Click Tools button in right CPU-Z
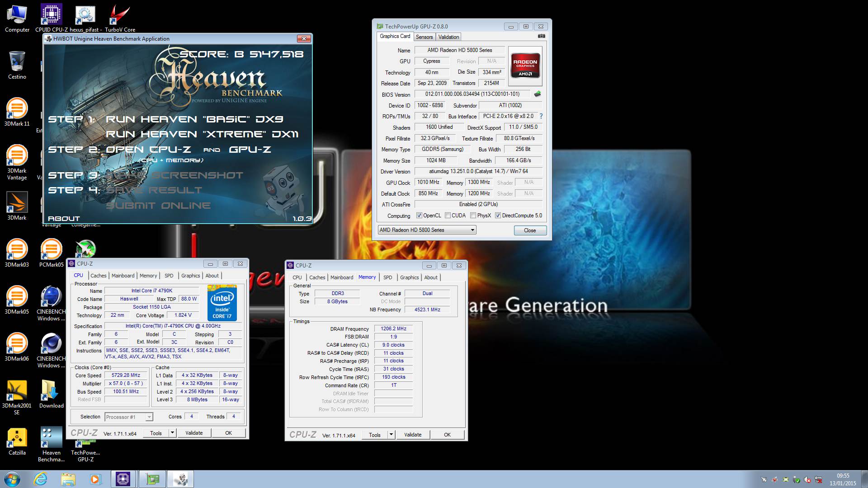This screenshot has height=488, width=868. pos(375,435)
